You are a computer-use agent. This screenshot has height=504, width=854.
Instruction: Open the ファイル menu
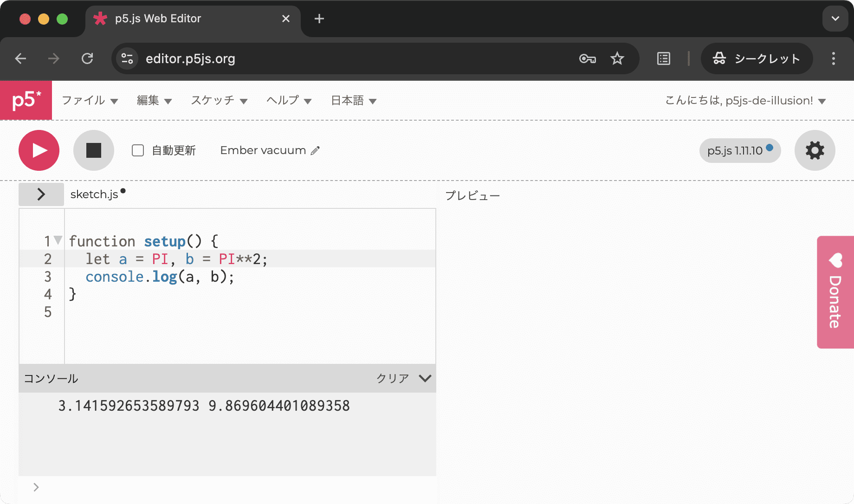tap(90, 100)
